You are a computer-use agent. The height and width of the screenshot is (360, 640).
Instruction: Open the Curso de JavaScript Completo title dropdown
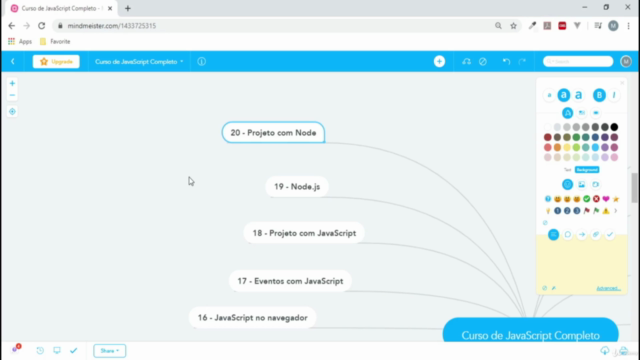139,62
